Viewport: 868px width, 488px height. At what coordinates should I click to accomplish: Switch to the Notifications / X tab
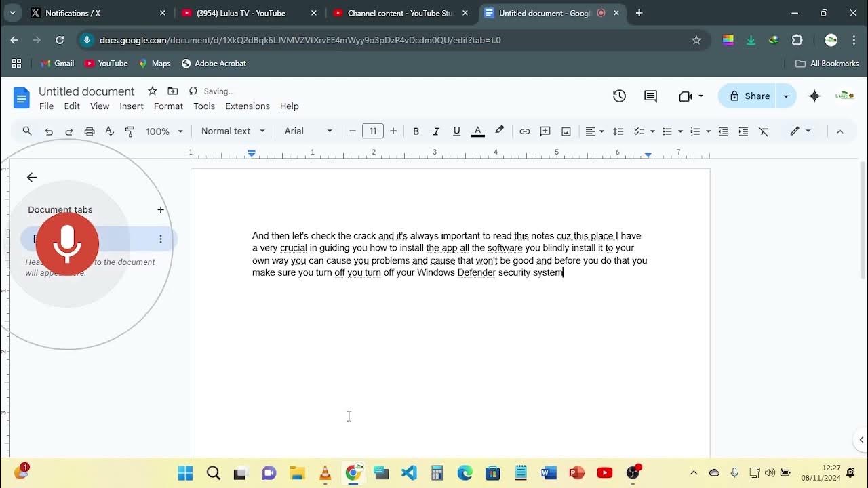click(x=97, y=13)
